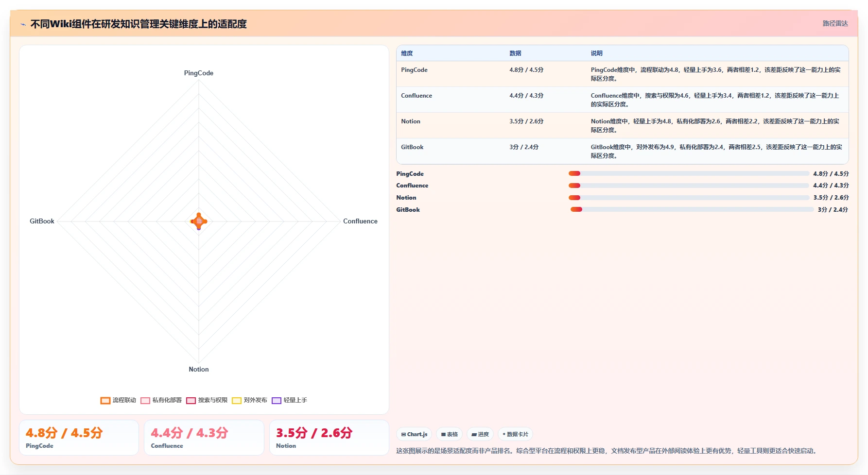
Task: Select the Notion progress bar
Action: tap(689, 198)
